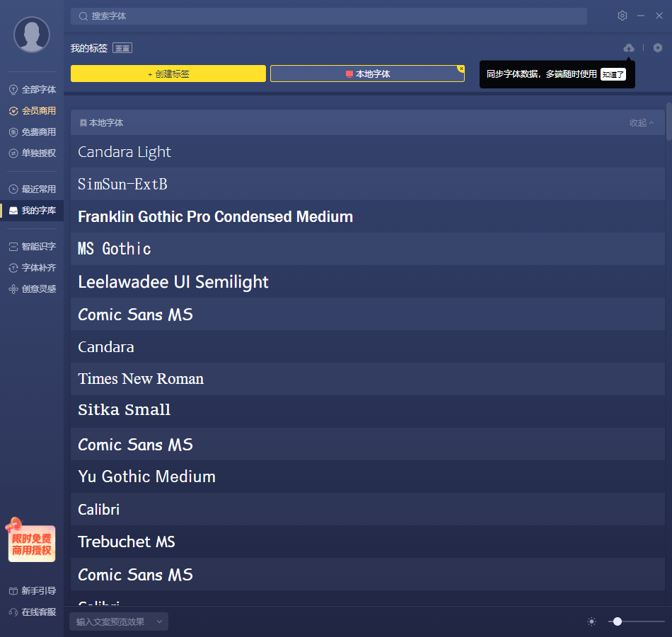Click the round icon beside cloud sync

point(657,47)
